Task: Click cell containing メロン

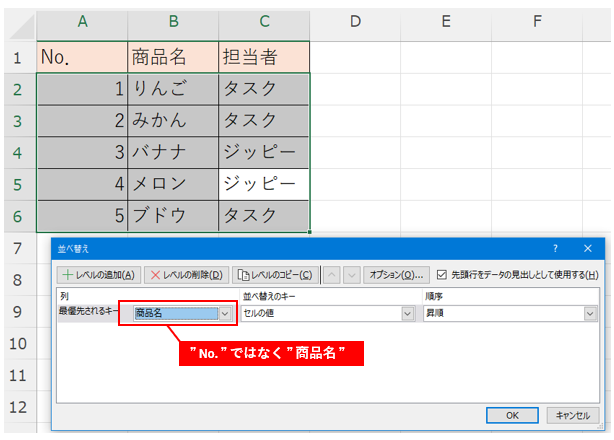Action: point(172,184)
